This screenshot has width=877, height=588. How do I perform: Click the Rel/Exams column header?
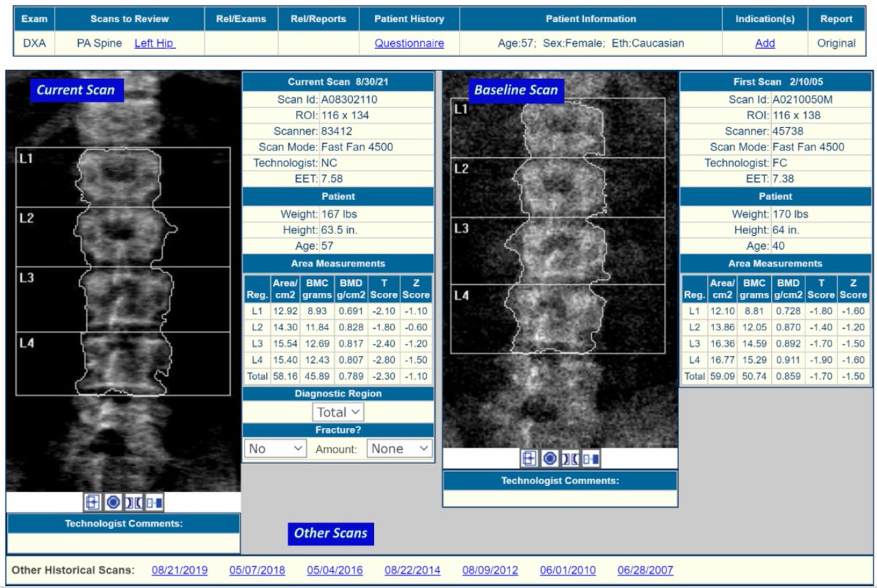point(241,19)
